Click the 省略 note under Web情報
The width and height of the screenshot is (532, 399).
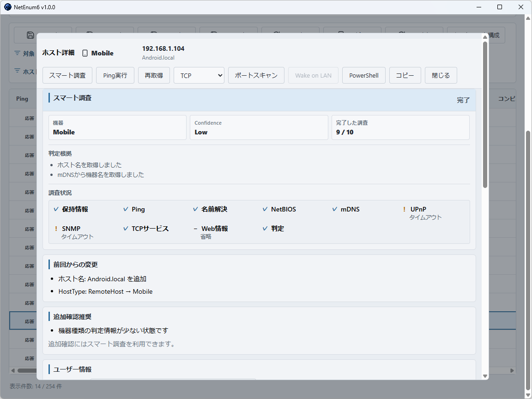pyautogui.click(x=206, y=237)
